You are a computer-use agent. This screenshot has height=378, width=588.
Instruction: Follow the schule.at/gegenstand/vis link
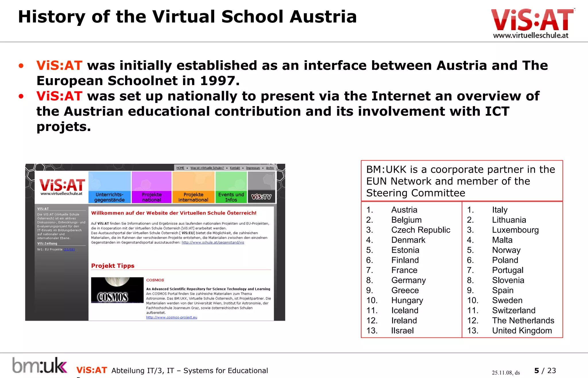(x=213, y=242)
